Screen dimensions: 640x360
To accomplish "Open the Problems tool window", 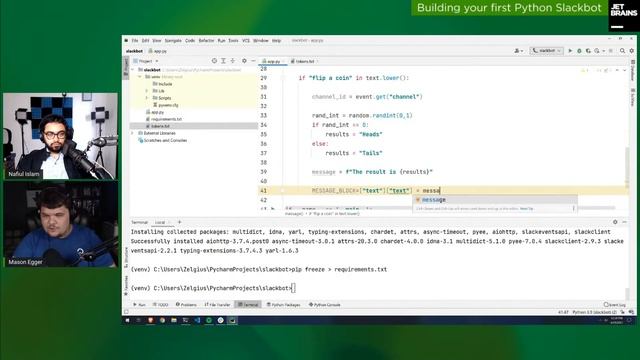I will point(186,305).
